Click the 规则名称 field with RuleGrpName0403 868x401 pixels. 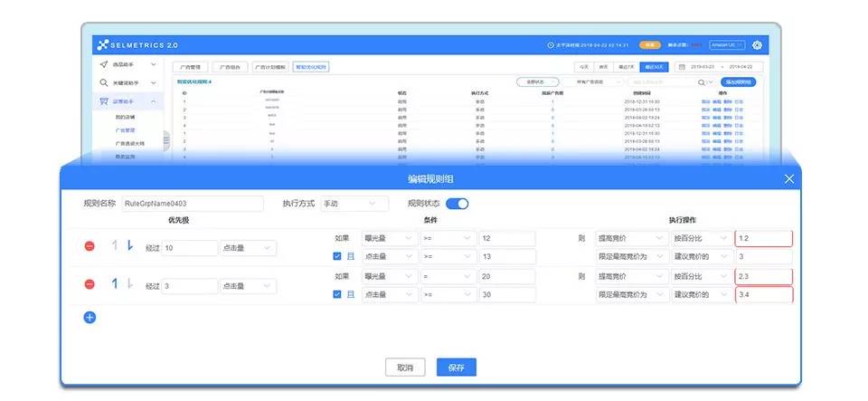[x=192, y=204]
